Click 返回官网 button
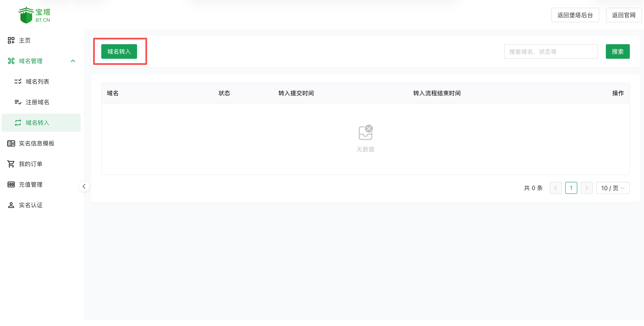Screen dimensions: 644x326 tap(623, 15)
